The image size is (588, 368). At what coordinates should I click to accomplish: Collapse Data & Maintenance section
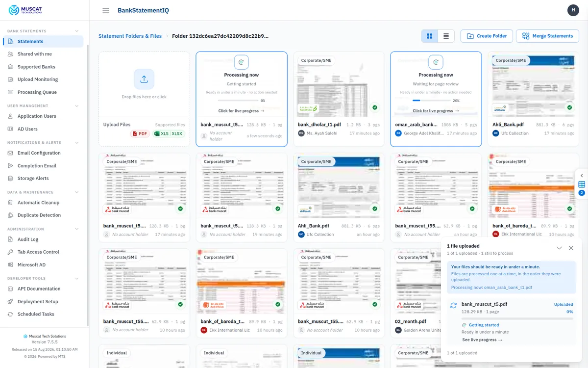77,192
